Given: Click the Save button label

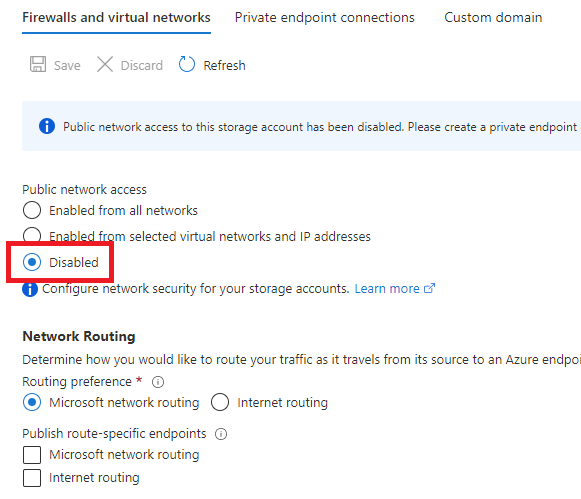Looking at the screenshot, I should 67,66.
